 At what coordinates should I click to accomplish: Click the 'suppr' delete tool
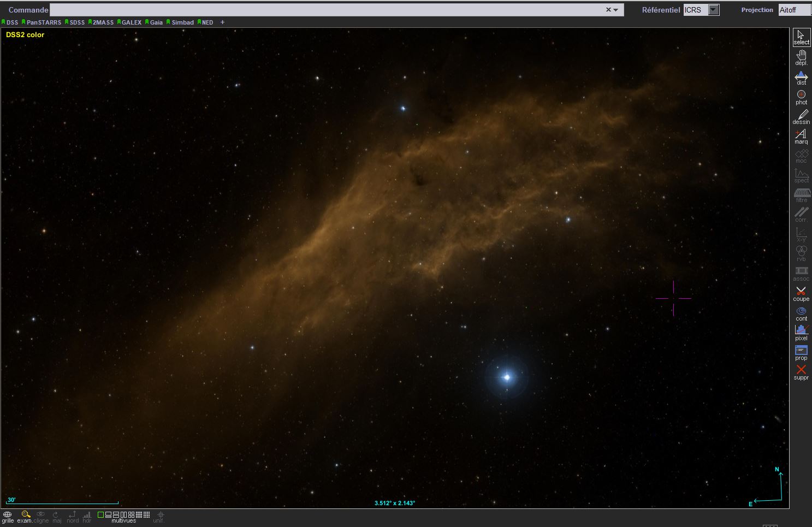point(801,372)
